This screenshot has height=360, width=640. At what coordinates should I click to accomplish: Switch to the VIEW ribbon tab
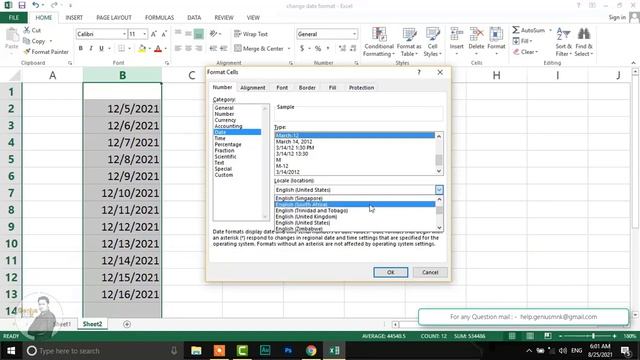pos(253,18)
